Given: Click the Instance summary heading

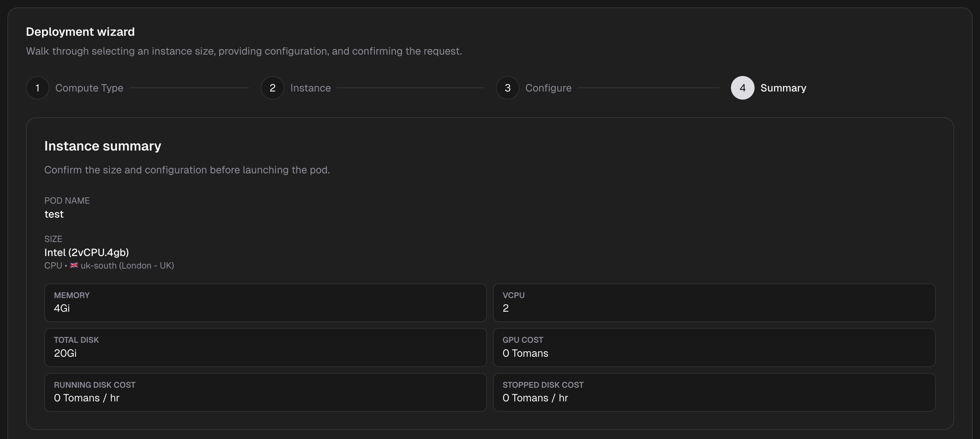Looking at the screenshot, I should [103, 146].
